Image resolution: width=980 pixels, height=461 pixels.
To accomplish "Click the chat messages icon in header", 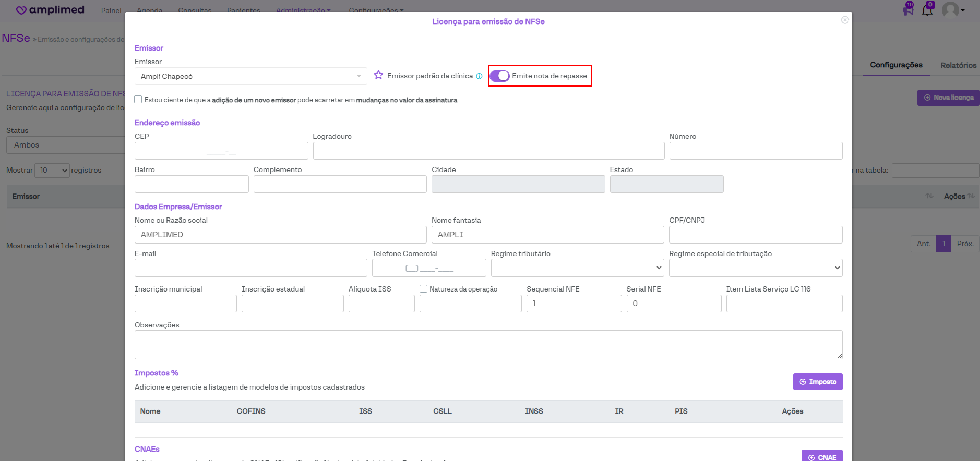I will coord(908,9).
